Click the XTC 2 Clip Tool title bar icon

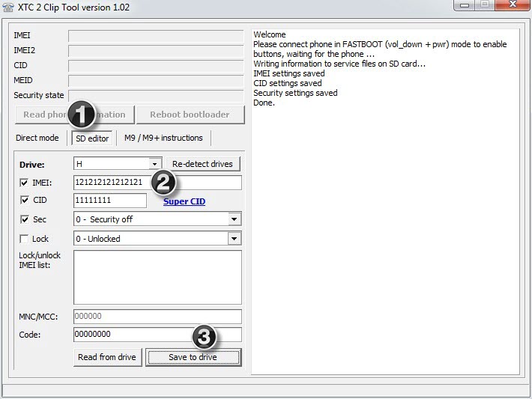8,7
